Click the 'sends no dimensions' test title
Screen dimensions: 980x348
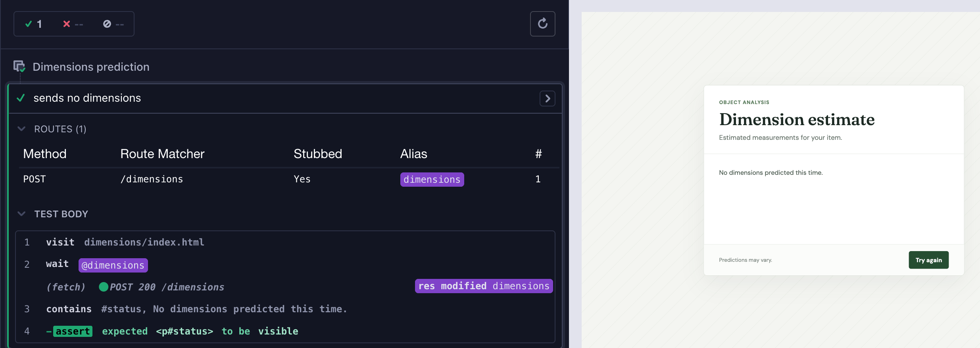pyautogui.click(x=87, y=98)
